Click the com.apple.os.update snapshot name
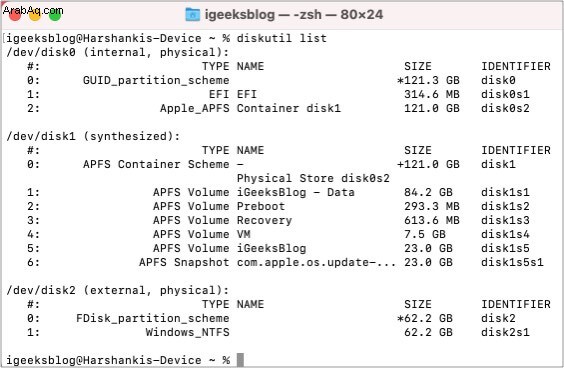Image resolution: width=564 pixels, height=368 pixels. tap(316, 262)
